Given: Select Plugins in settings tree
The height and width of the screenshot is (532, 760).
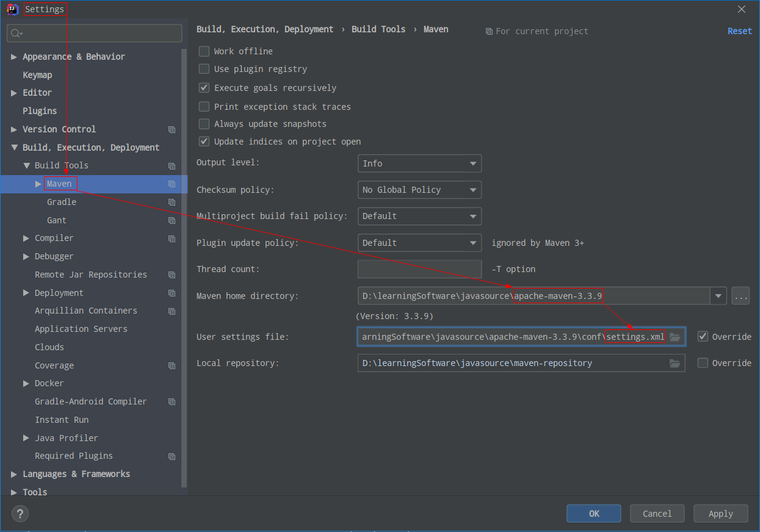Looking at the screenshot, I should (40, 111).
